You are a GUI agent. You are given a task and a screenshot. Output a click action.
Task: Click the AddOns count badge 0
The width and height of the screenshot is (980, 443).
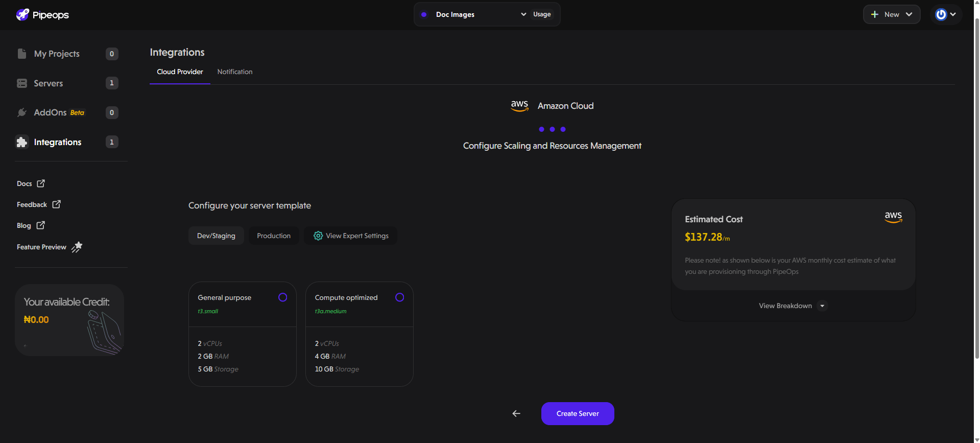tap(112, 112)
